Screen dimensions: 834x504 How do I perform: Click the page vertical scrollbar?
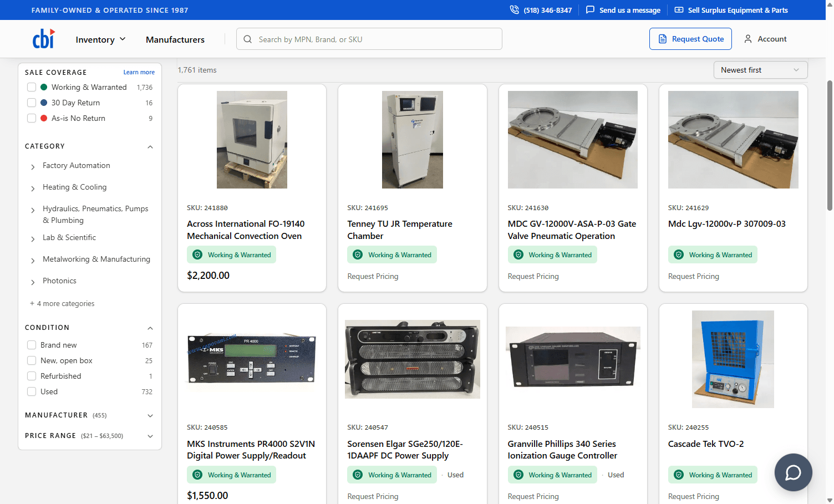[x=830, y=145]
